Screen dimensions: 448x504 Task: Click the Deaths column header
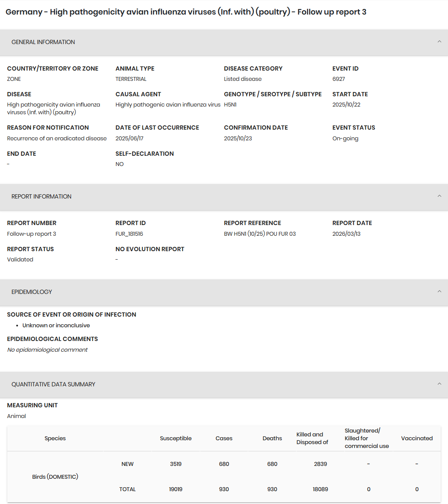coord(273,438)
